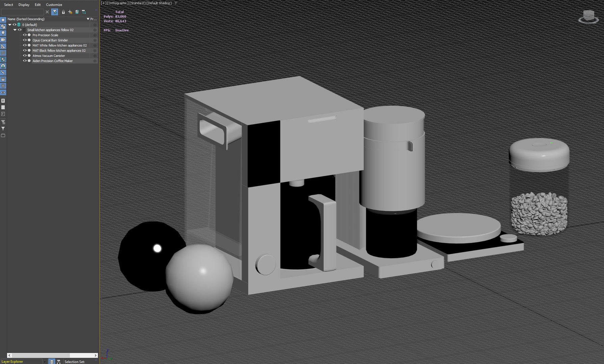
Task: Clear the search filter with X button
Action: [x=47, y=12]
